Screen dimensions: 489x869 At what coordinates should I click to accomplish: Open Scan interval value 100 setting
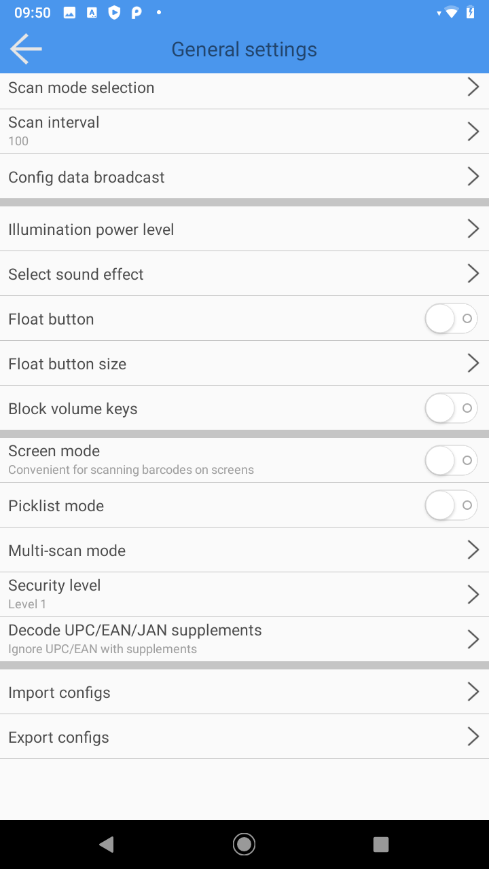tap(244, 131)
